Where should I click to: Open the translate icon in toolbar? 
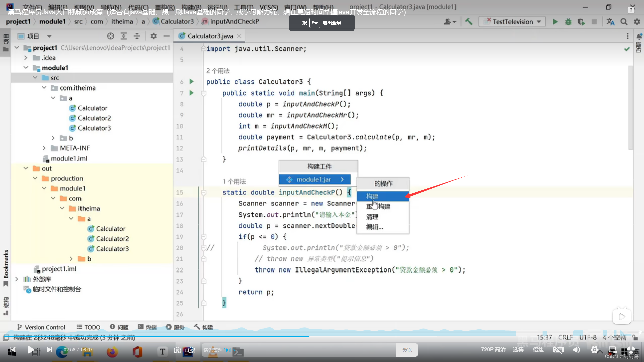pos(610,22)
